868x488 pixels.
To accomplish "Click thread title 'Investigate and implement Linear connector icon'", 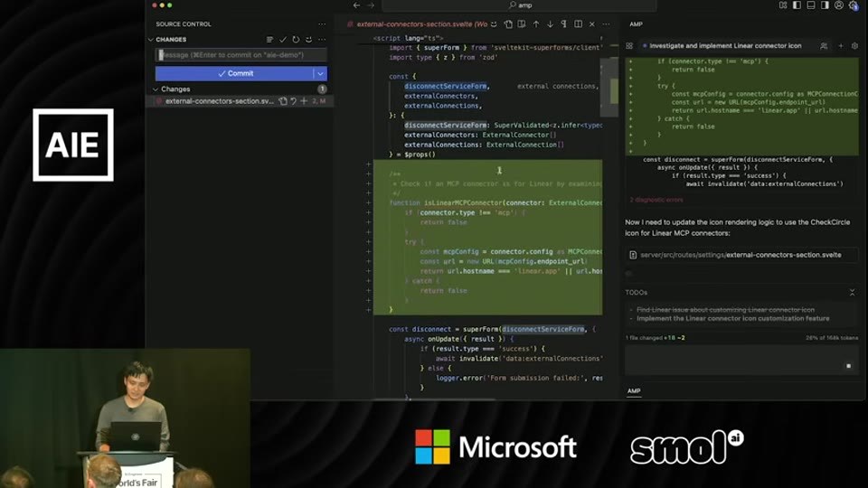I will click(725, 46).
